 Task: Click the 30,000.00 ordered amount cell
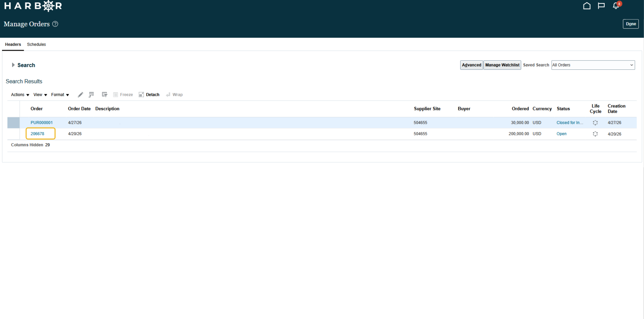[x=520, y=123]
